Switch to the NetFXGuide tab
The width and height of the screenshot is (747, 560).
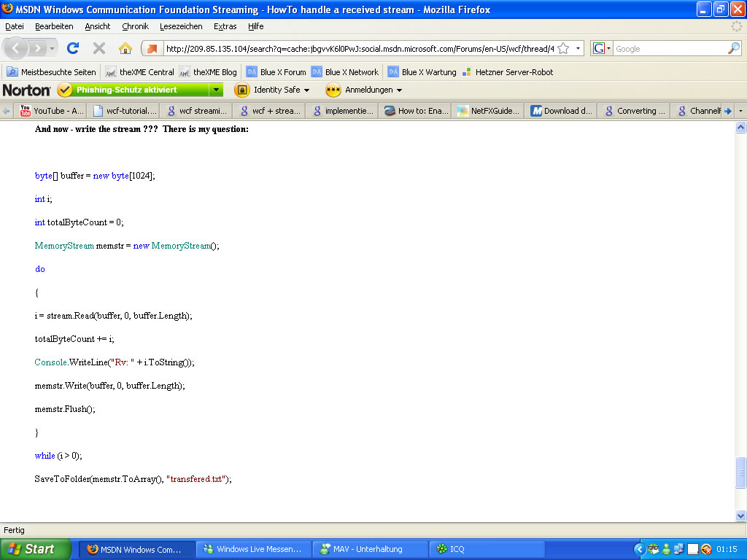(487, 111)
